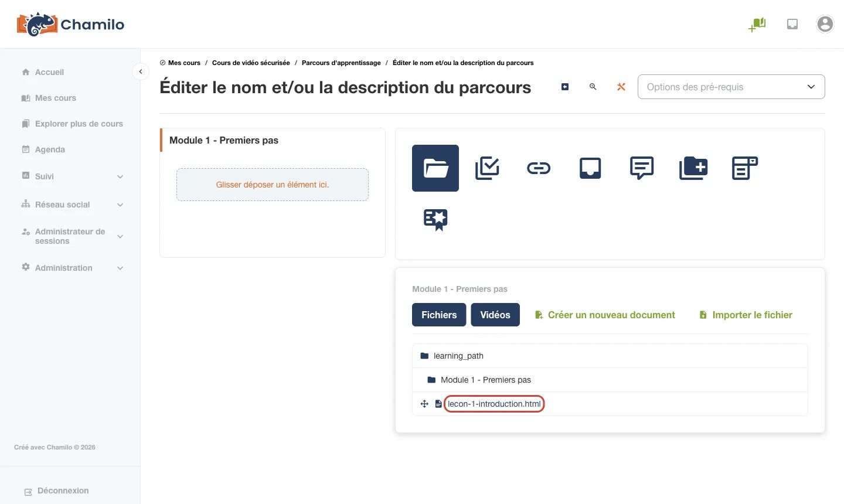Open the survey form resource icon
This screenshot has width=844, height=504.
click(745, 168)
